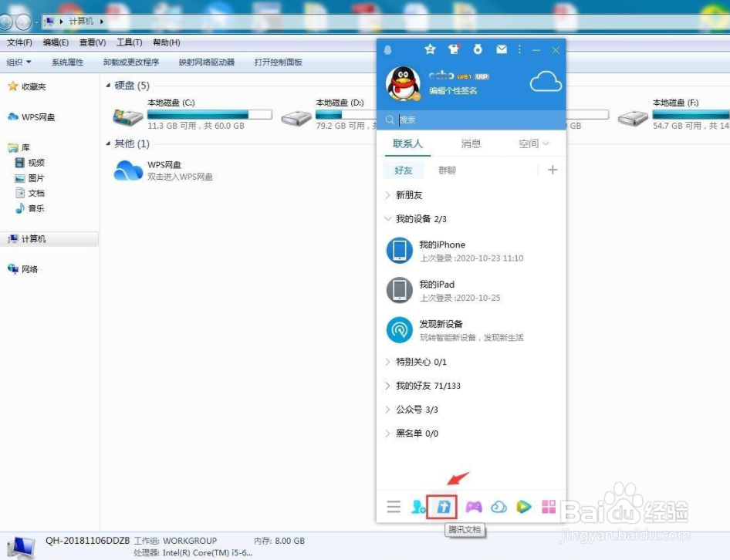Open the 组织 dropdown in Explorer toolbar
This screenshot has height=560, width=730.
click(19, 62)
